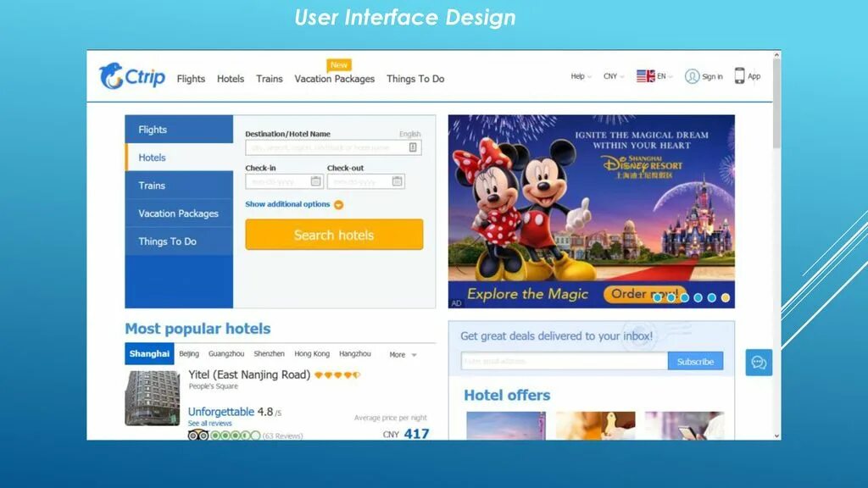The image size is (868, 488).
Task: Select the Shanghai city tab
Action: click(149, 353)
